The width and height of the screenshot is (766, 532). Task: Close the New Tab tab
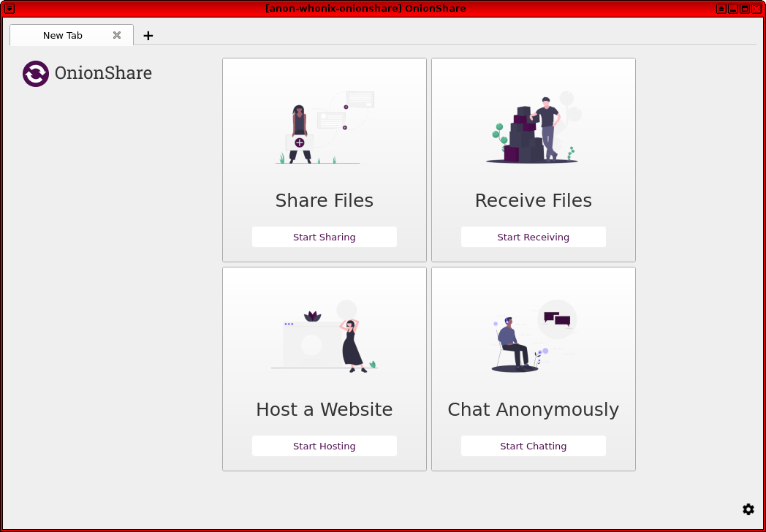[x=117, y=35]
